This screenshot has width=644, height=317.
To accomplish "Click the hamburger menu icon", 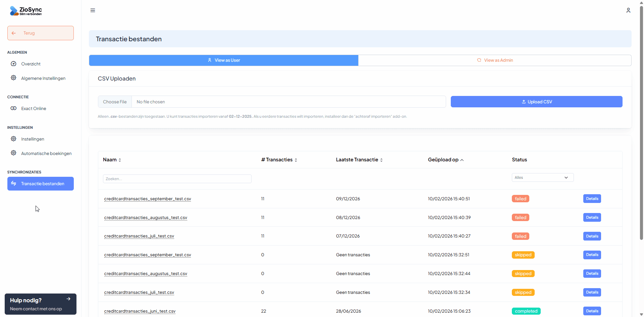I will (93, 10).
